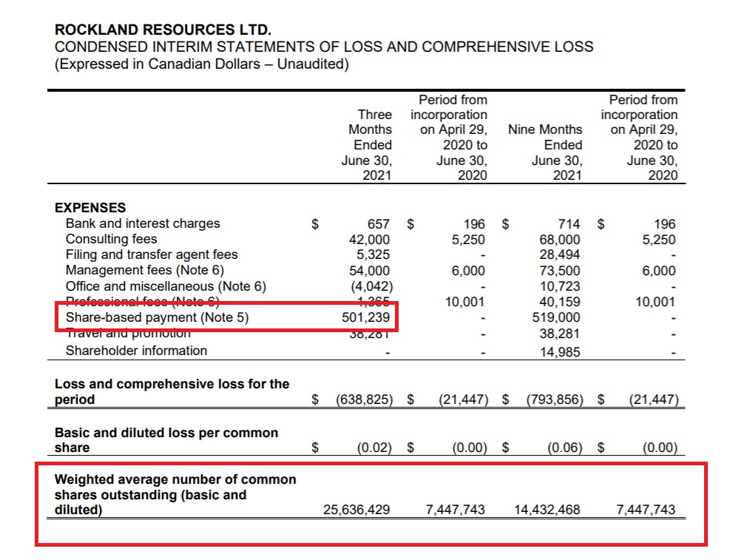The width and height of the screenshot is (730, 560).
Task: Click the Weighted average number of shares label
Action: pos(175,494)
